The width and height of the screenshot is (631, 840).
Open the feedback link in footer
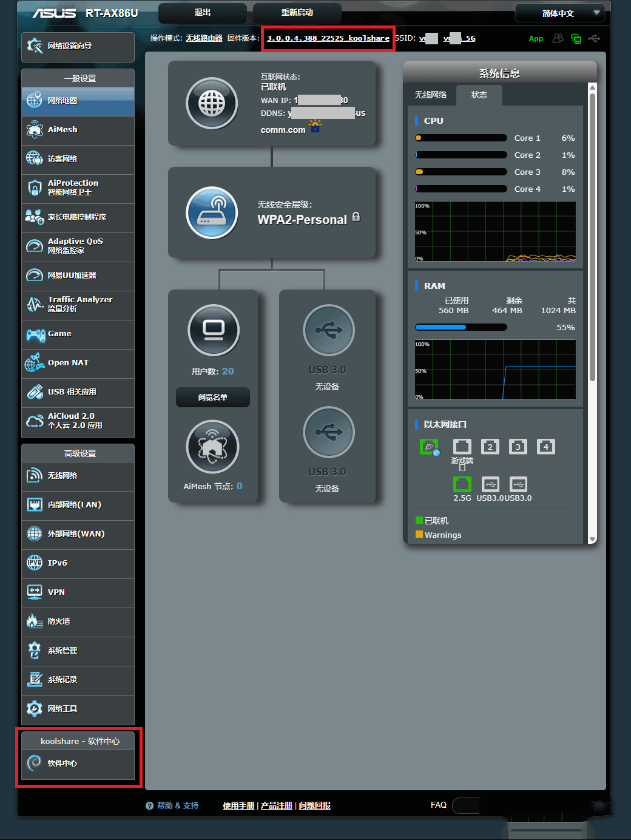pos(315,806)
